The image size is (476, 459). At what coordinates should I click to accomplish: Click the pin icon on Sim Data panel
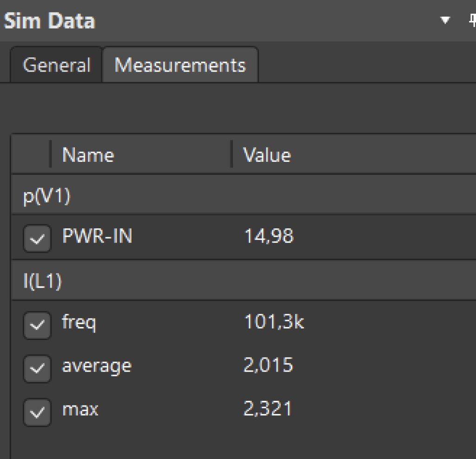coord(472,20)
